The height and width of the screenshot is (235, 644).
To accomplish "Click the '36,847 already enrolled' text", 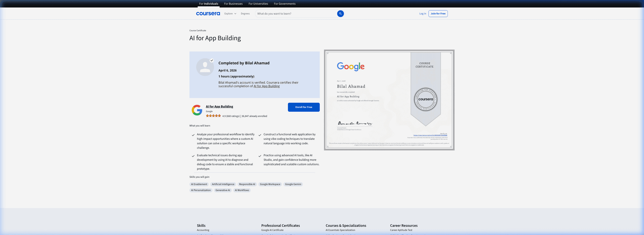I will [254, 116].
